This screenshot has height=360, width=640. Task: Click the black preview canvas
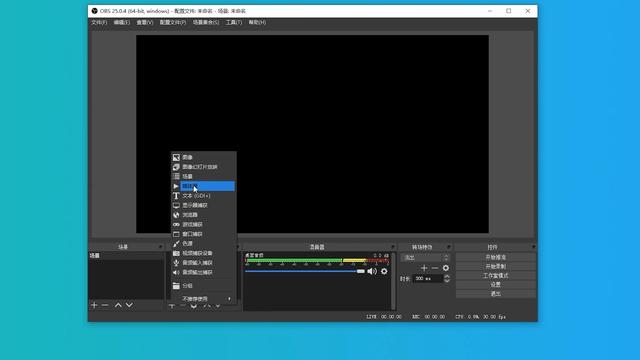click(312, 134)
